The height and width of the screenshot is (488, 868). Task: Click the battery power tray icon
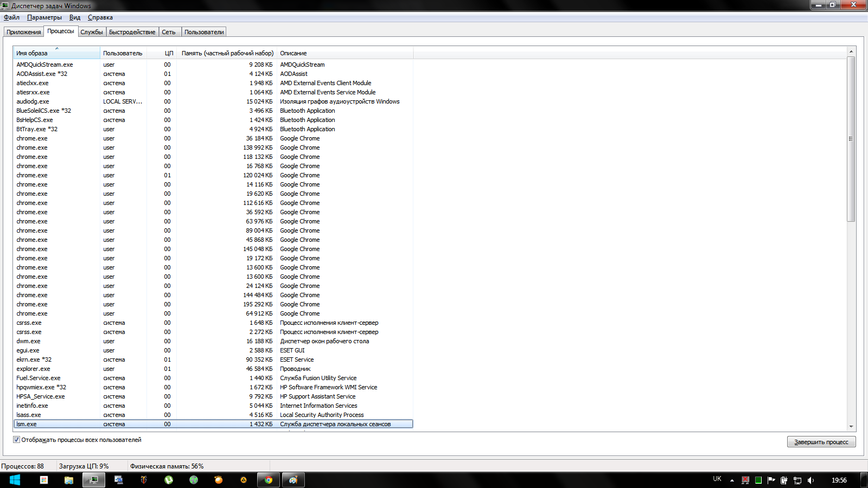click(x=784, y=480)
